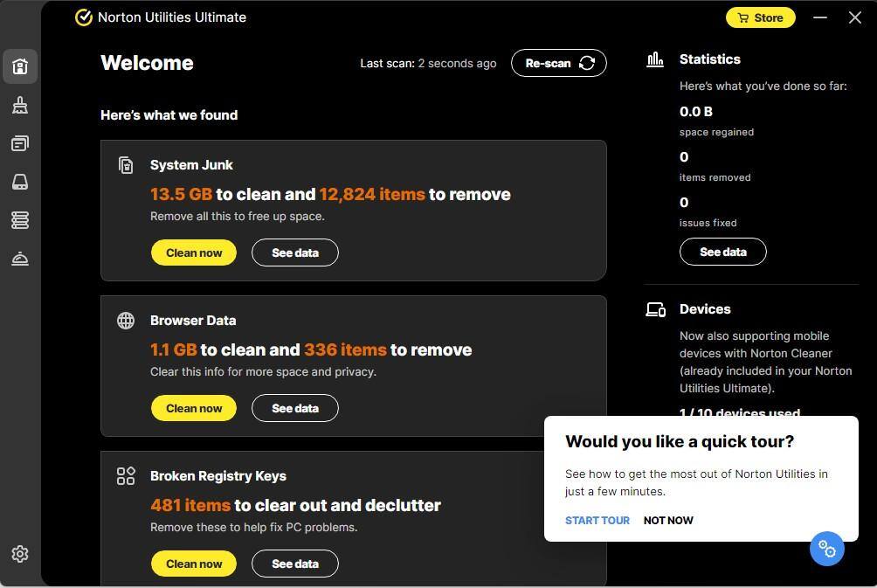The image size is (877, 588).
Task: Open the service bell sidebar icon
Action: (20, 259)
